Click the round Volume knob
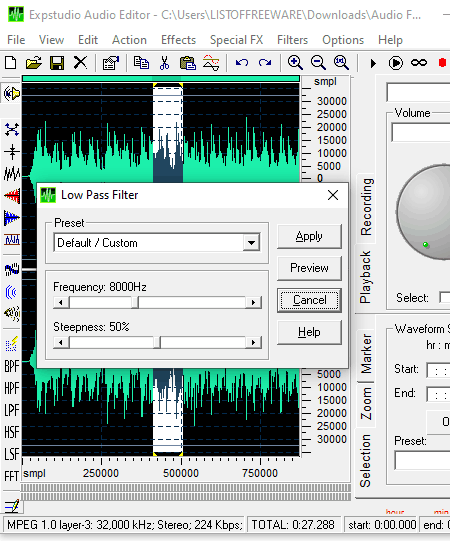This screenshot has width=450, height=541. click(x=424, y=212)
